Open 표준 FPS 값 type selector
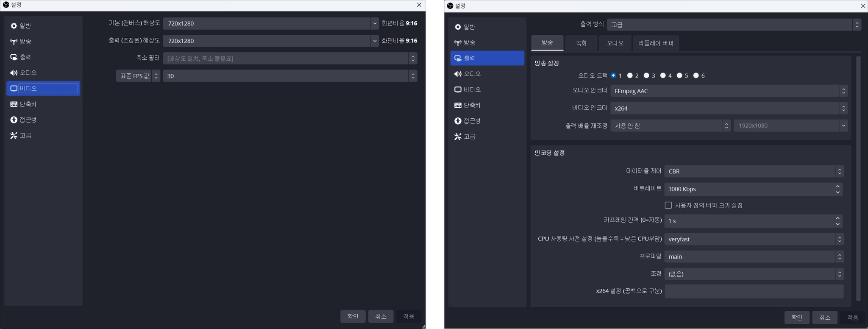This screenshot has height=329, width=868. coord(138,76)
